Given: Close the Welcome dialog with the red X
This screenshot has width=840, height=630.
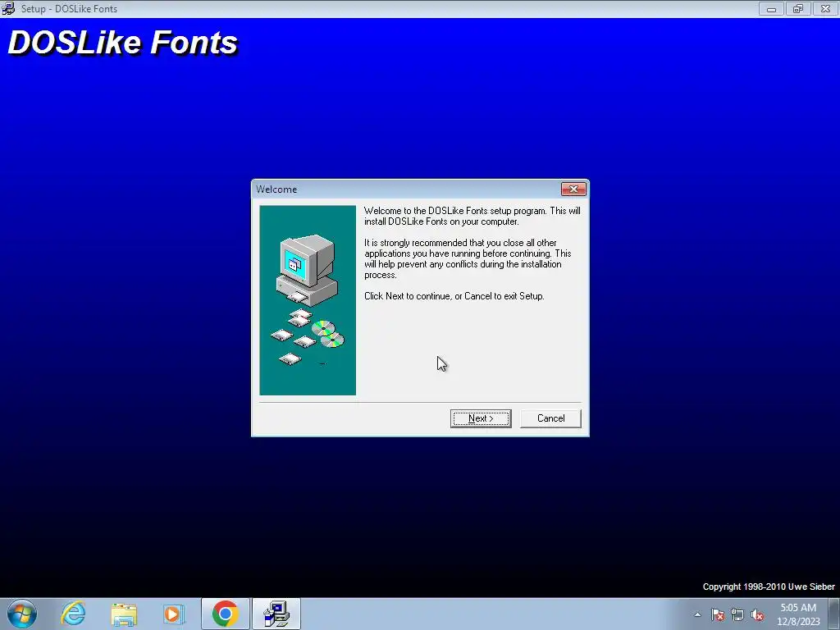Looking at the screenshot, I should pos(573,189).
